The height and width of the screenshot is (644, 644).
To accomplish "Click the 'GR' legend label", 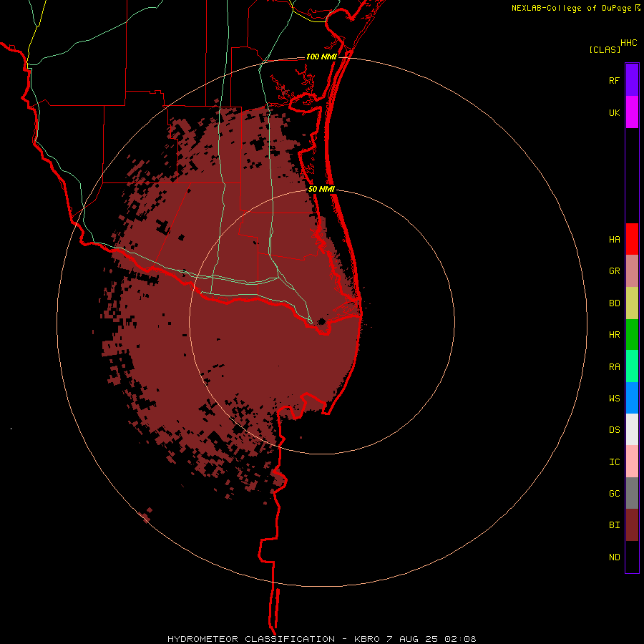I will (x=614, y=271).
